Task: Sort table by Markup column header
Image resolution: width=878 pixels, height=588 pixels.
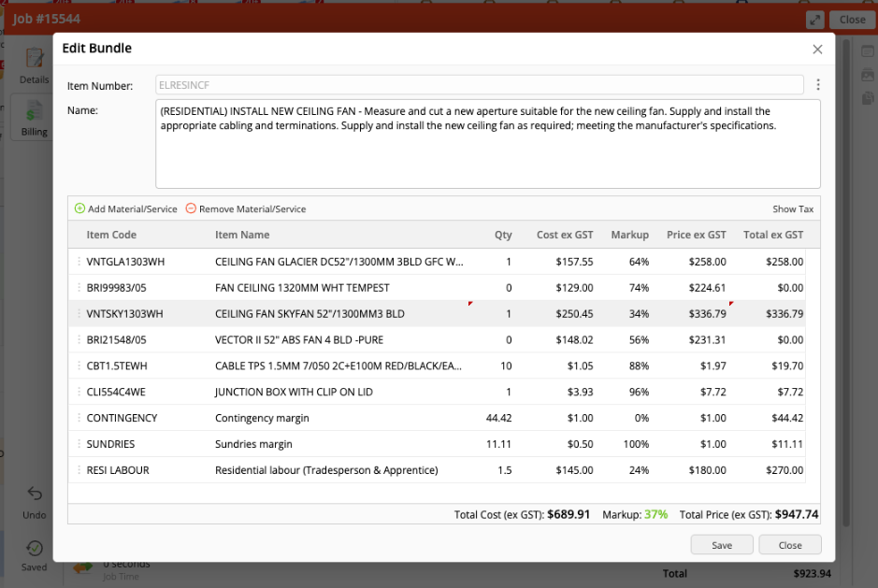Action: (x=629, y=235)
